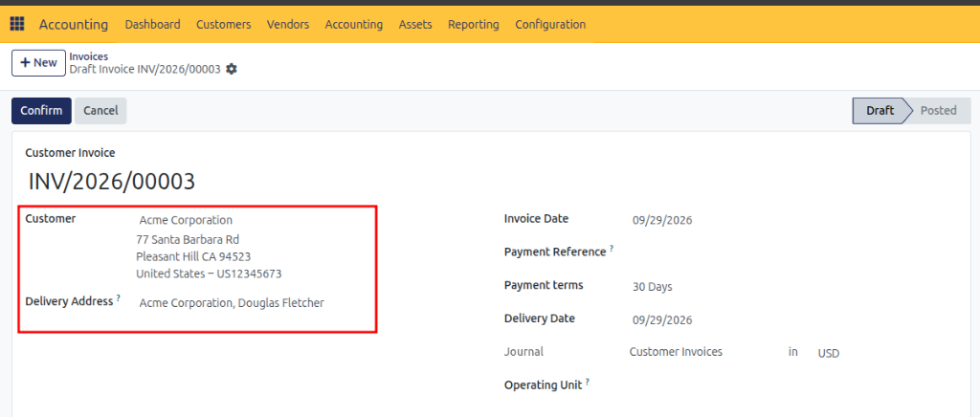The height and width of the screenshot is (417, 980).
Task: Click the Payment Reference help question mark
Action: pyautogui.click(x=612, y=249)
